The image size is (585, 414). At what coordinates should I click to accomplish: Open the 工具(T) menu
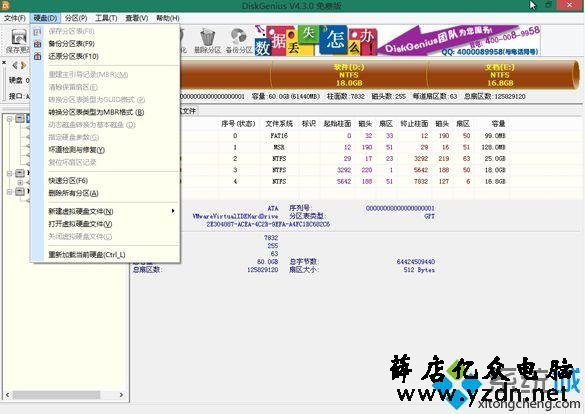point(106,18)
